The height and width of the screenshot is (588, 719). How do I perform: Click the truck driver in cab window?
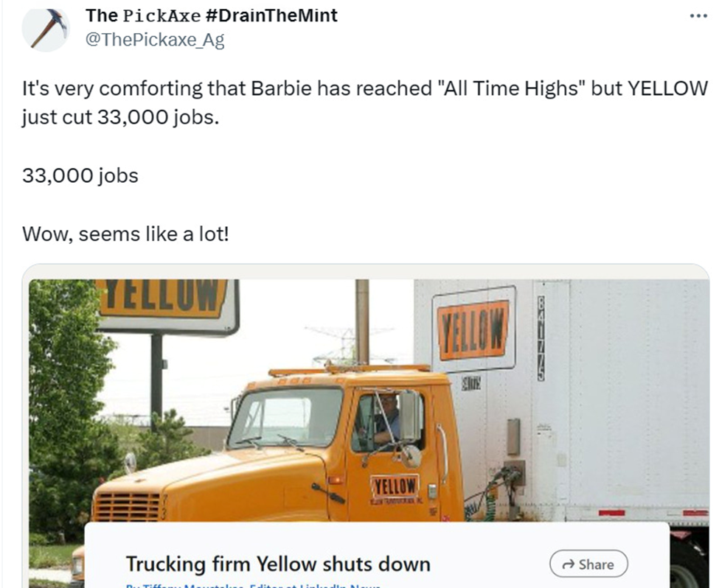tap(387, 420)
